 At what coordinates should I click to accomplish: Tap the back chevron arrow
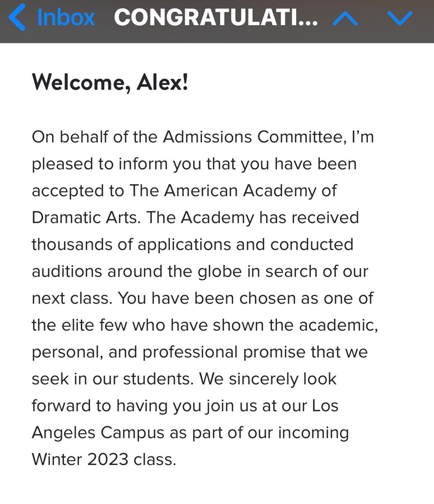pos(17,18)
